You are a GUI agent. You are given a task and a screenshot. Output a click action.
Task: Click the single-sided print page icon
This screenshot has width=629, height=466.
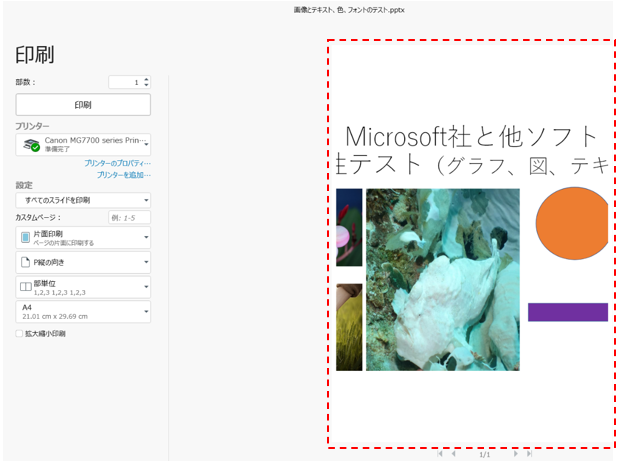click(x=26, y=237)
